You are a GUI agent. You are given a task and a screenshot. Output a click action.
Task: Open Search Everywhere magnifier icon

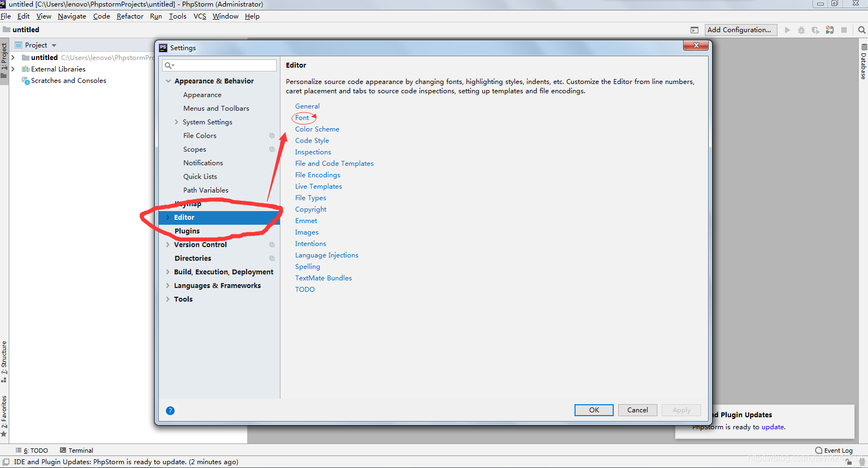(x=861, y=30)
